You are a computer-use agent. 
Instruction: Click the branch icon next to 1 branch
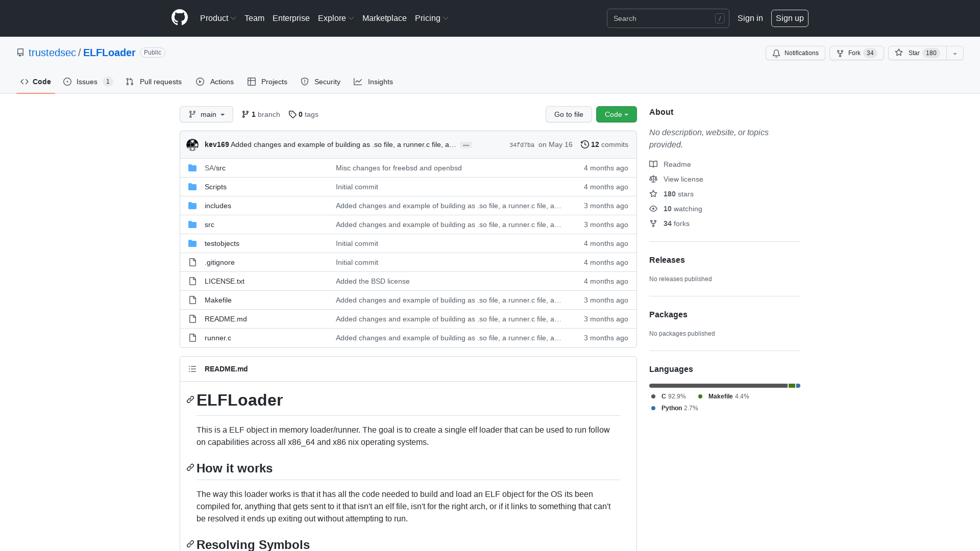pyautogui.click(x=246, y=114)
